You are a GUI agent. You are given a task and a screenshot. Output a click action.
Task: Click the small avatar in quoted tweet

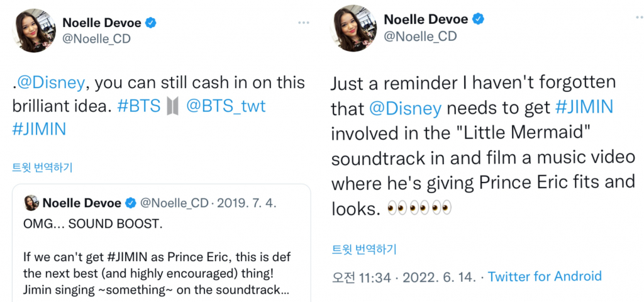pyautogui.click(x=31, y=203)
